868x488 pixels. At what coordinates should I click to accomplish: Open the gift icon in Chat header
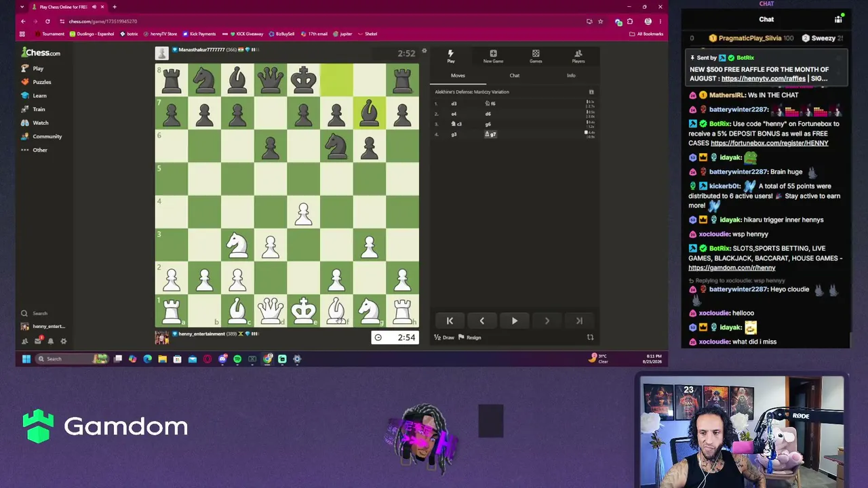coord(838,19)
